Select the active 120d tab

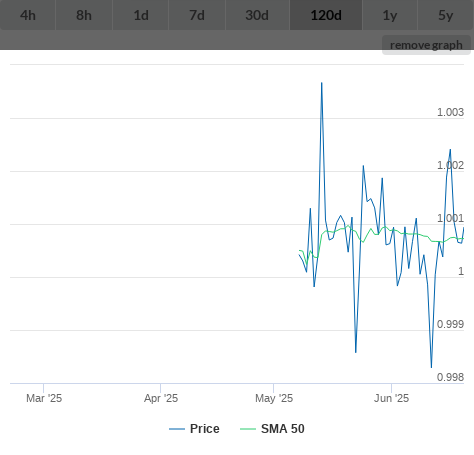[x=326, y=15]
